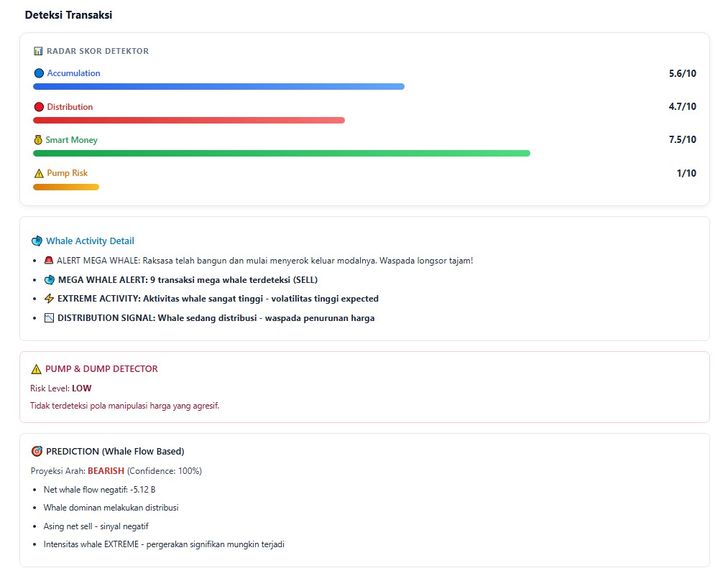Click the lightning bolt icon for Extreme Activity
728x568 pixels.
pyautogui.click(x=49, y=299)
